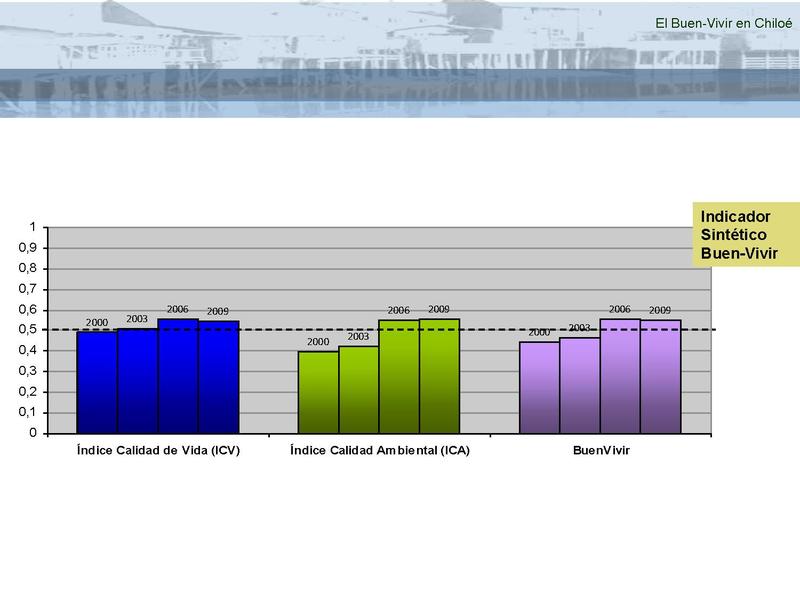Select the purple 2009 BuenVivir bar

660,377
